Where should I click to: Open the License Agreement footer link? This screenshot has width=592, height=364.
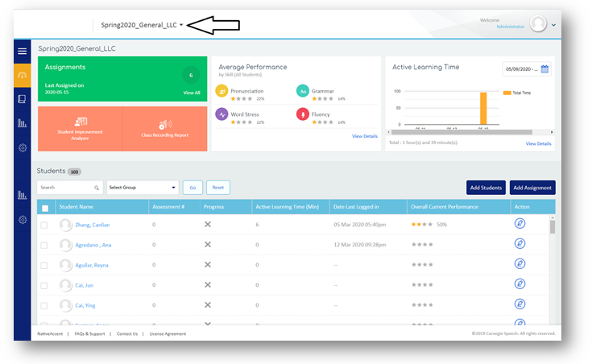point(168,333)
